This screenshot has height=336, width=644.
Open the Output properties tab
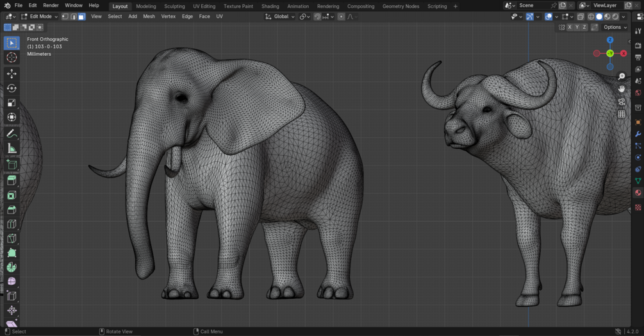pos(638,58)
